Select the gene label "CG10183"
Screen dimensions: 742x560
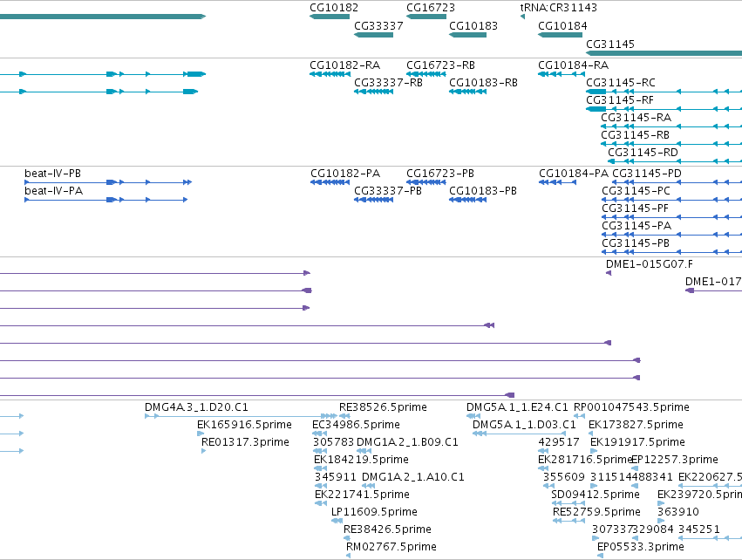473,26
